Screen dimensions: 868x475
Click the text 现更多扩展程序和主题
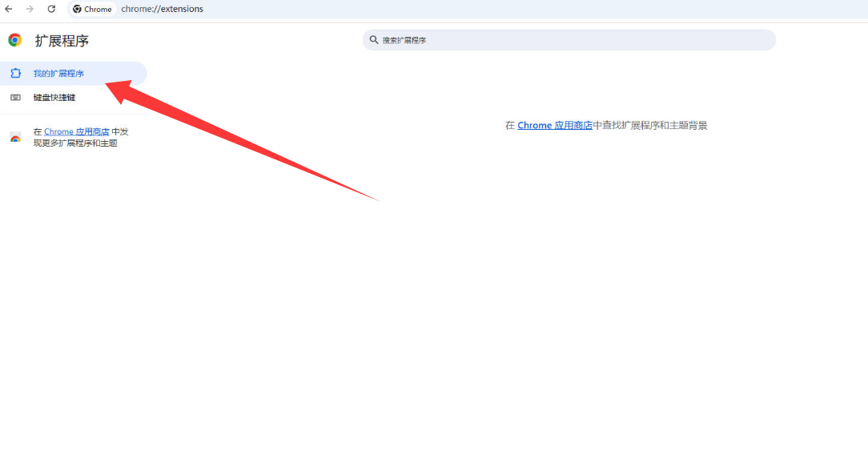click(75, 143)
